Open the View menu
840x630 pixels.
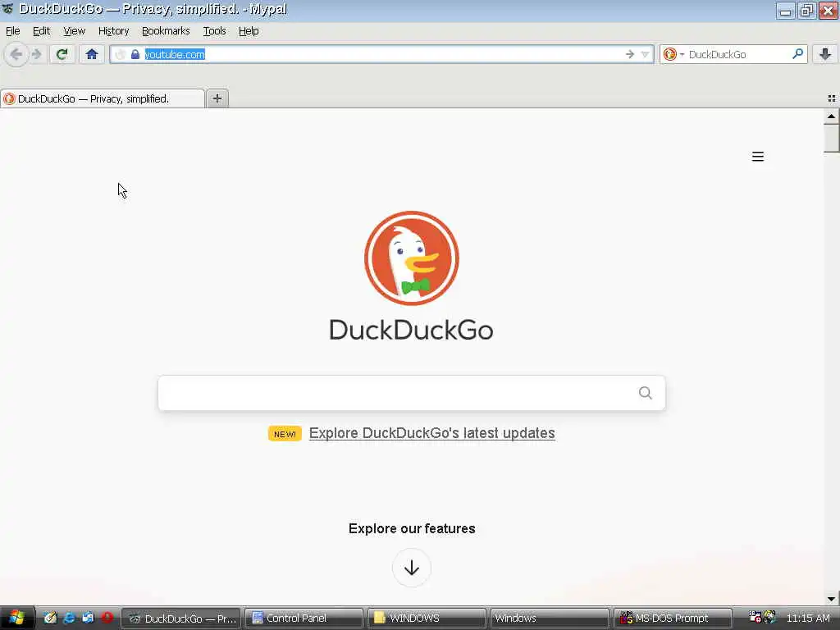point(74,31)
